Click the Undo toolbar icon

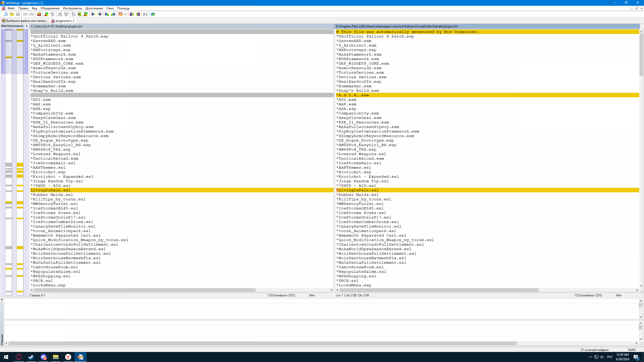coord(25,14)
